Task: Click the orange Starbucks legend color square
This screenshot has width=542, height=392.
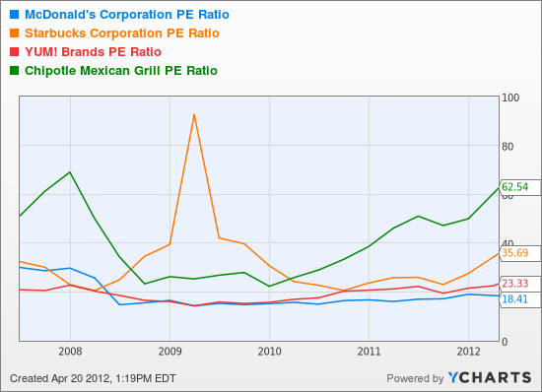Action: 14,33
